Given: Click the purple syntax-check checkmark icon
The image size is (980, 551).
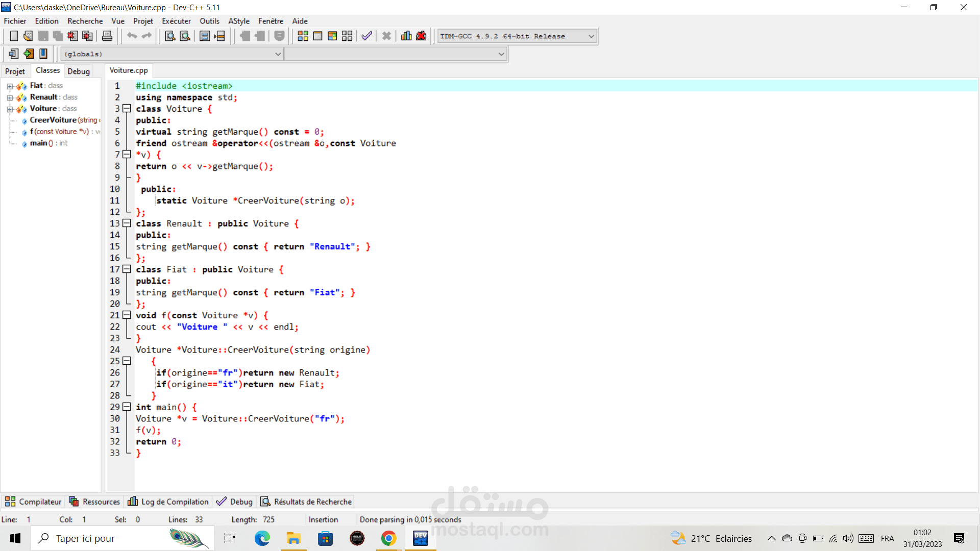Looking at the screenshot, I should pyautogui.click(x=366, y=36).
